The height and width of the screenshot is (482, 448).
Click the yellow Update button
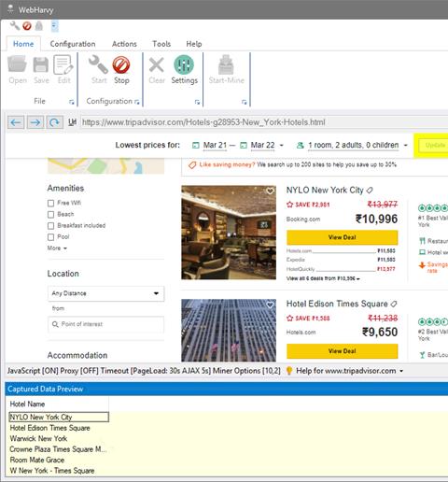click(x=432, y=146)
